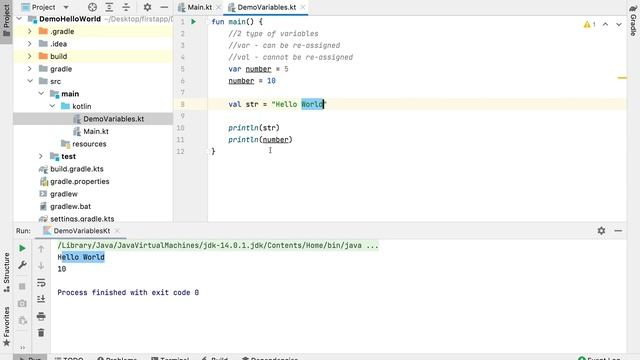Image resolution: width=640 pixels, height=360 pixels.
Task: Click "number = 10" assignment line
Action: point(252,81)
